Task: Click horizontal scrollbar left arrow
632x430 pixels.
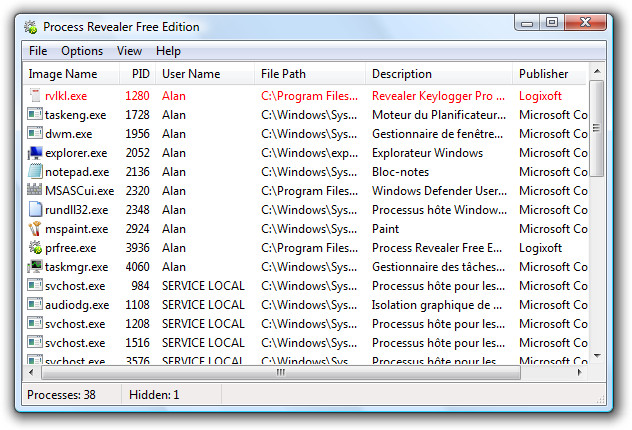Action: [x=31, y=372]
